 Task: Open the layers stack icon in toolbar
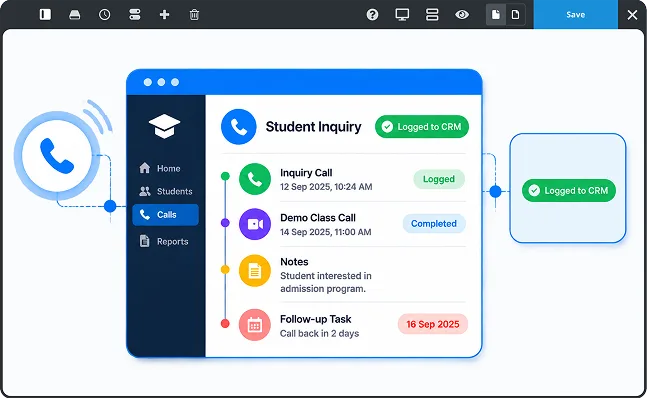tap(75, 14)
